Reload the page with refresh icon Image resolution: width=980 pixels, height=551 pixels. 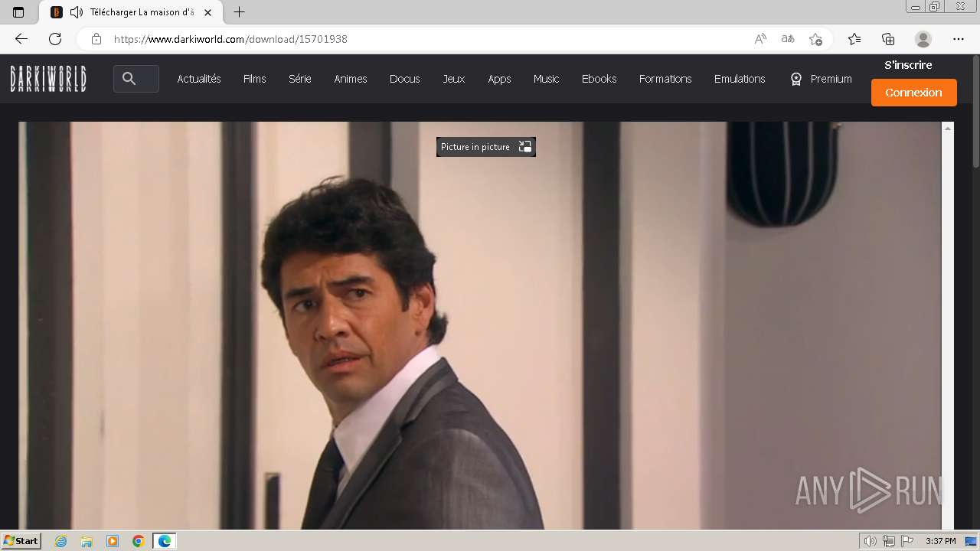click(55, 39)
